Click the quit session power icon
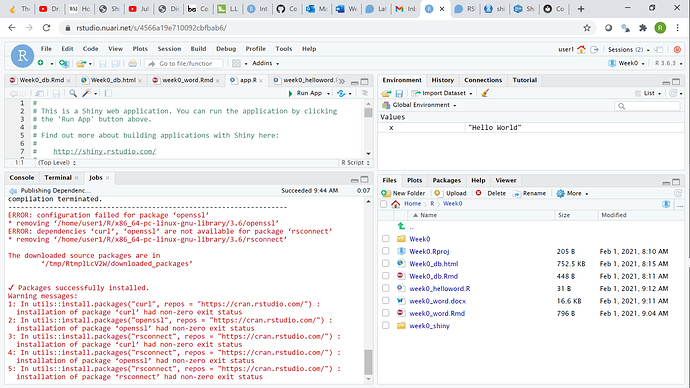 [x=677, y=50]
